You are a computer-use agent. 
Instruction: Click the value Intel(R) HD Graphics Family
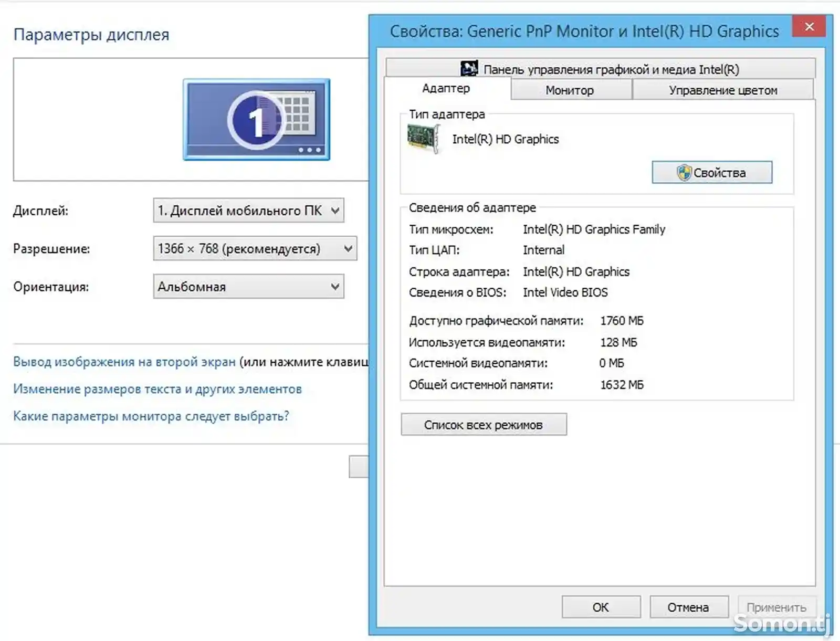[594, 229]
